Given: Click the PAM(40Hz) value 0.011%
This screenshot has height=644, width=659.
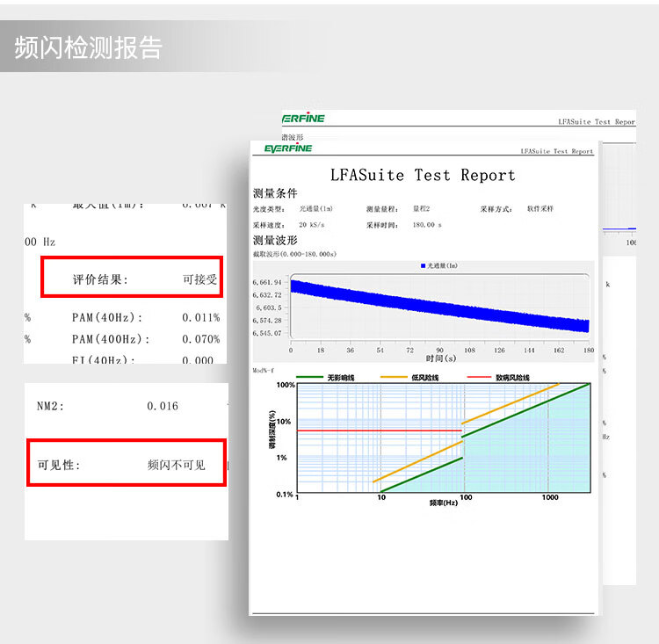Looking at the screenshot, I should 201,317.
